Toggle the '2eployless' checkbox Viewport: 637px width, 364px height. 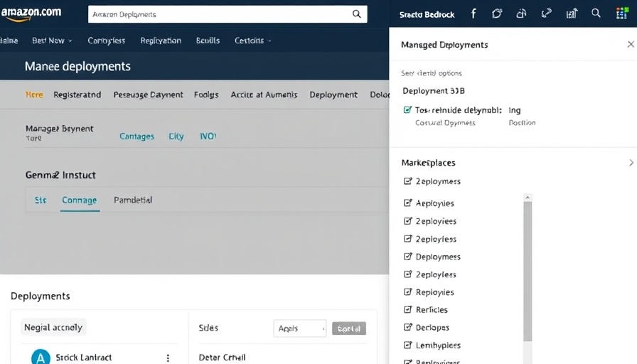pos(407,274)
